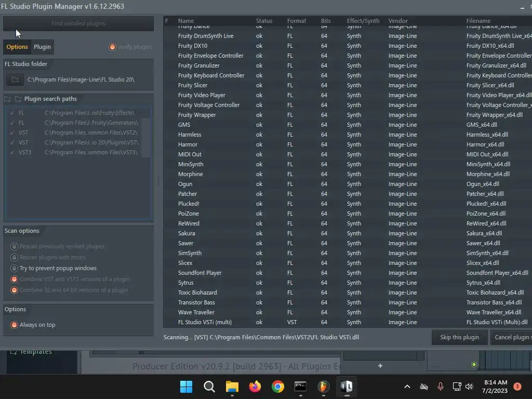Select the FL Studio VSTi (multi) row
This screenshot has height=399, width=532.
[x=348, y=322]
